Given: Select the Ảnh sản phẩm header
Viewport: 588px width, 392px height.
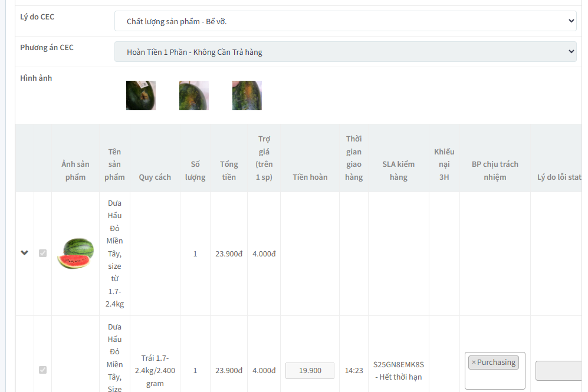Looking at the screenshot, I should point(75,170).
